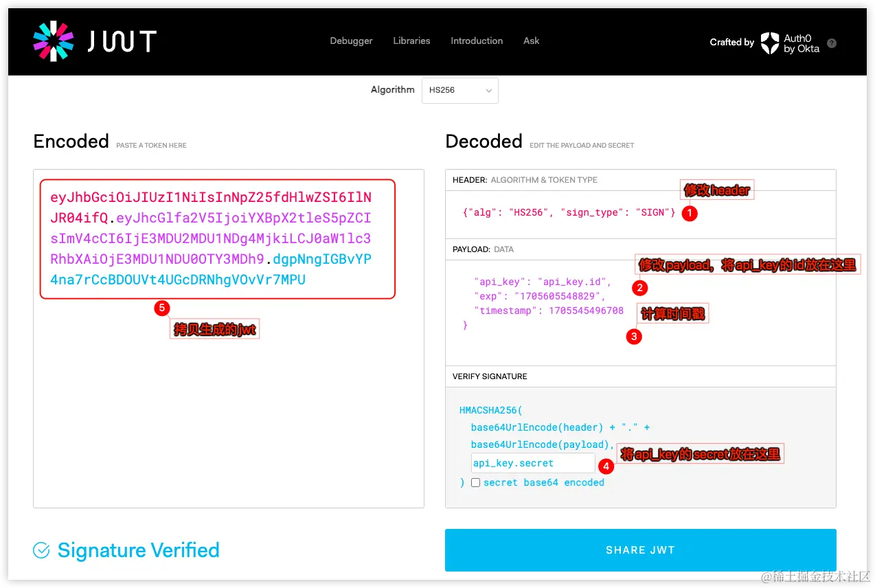Enable the secret base64 encoded checkbox
The height and width of the screenshot is (588, 875).
pyautogui.click(x=475, y=483)
